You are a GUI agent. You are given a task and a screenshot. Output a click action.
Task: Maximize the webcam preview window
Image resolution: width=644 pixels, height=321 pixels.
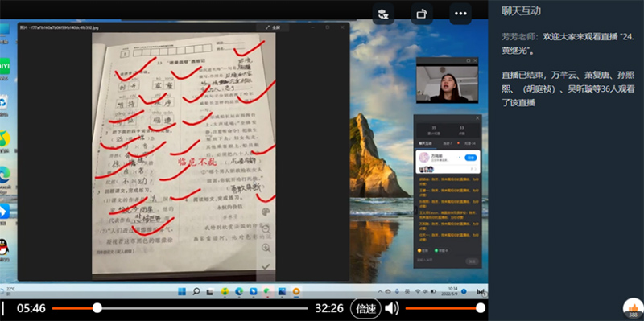coord(469,60)
